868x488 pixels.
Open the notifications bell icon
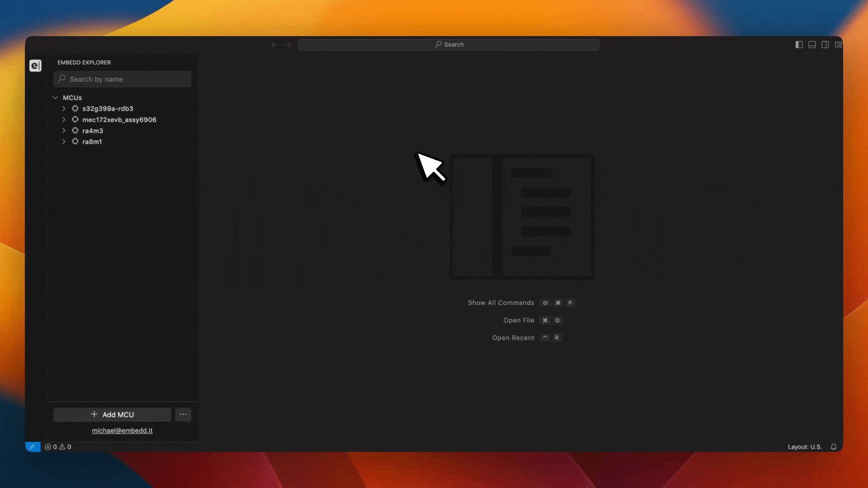[834, 447]
